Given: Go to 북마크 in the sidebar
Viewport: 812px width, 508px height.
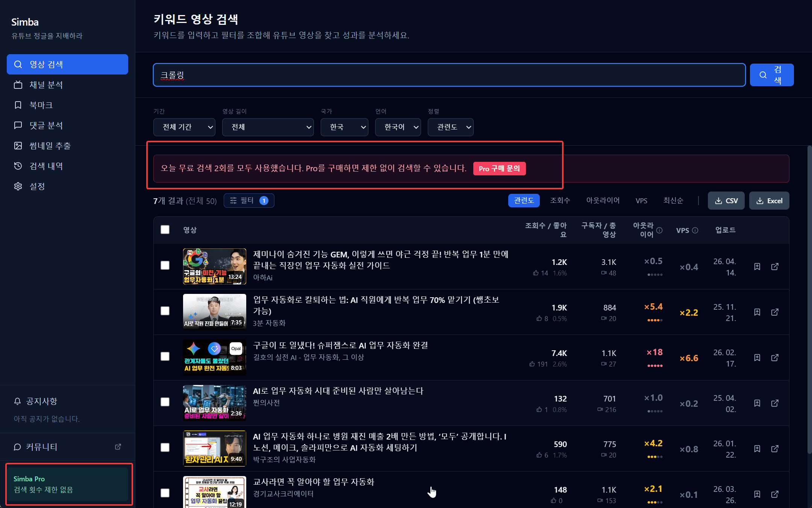Looking at the screenshot, I should click(x=67, y=105).
